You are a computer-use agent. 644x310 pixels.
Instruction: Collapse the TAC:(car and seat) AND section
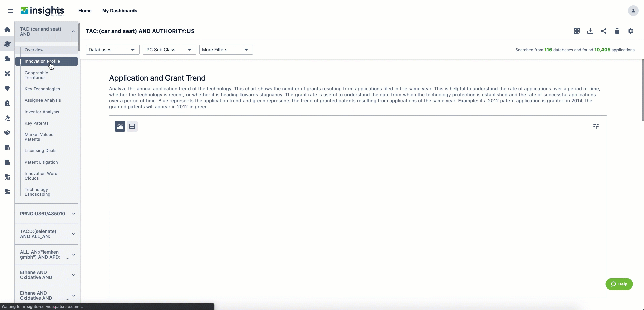point(73,31)
